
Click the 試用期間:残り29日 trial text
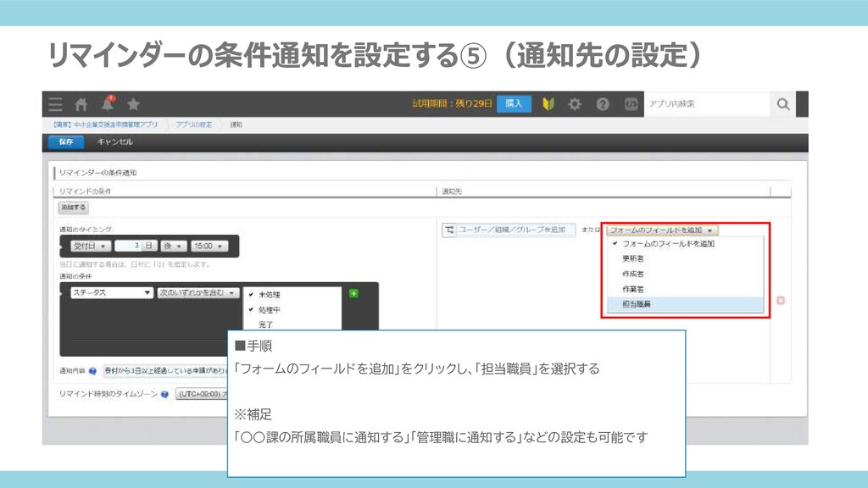point(452,104)
